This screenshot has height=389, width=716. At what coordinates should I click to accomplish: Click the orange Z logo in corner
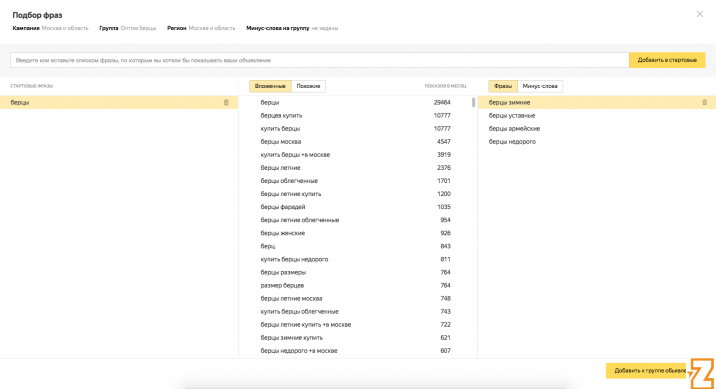coord(702,373)
